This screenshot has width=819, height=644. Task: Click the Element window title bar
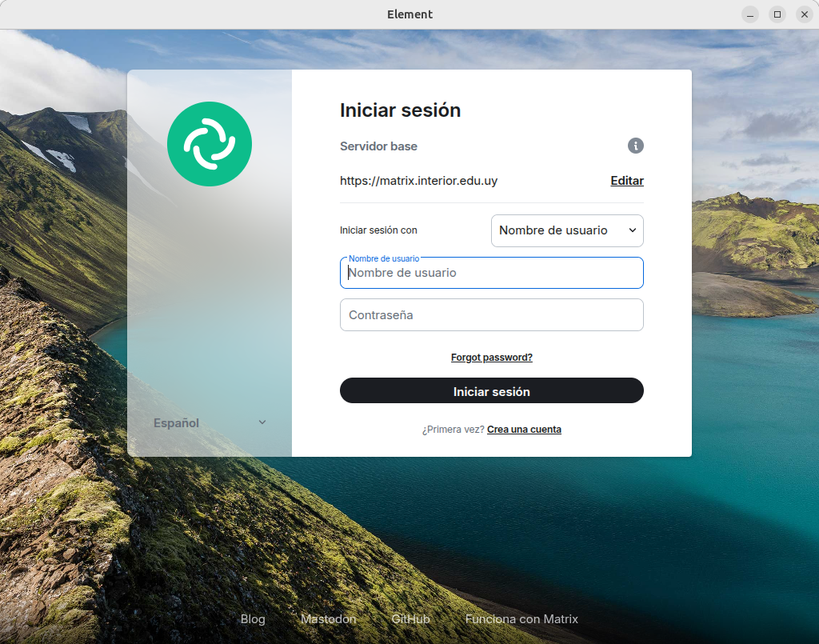409,14
